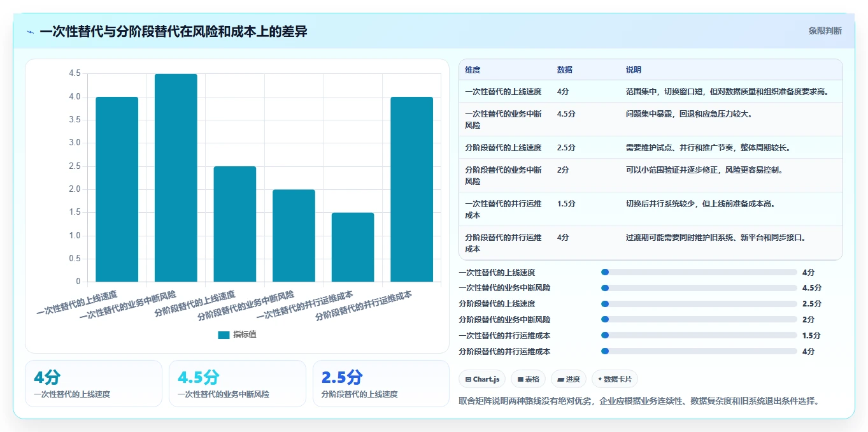Click the 表格 tag chip
This screenshot has width=868, height=432.
click(x=528, y=379)
